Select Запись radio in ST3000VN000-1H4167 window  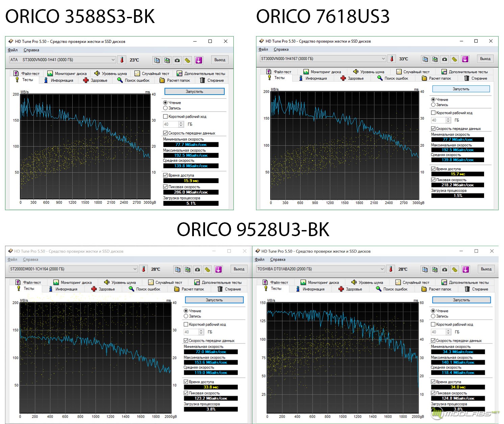[x=433, y=105]
